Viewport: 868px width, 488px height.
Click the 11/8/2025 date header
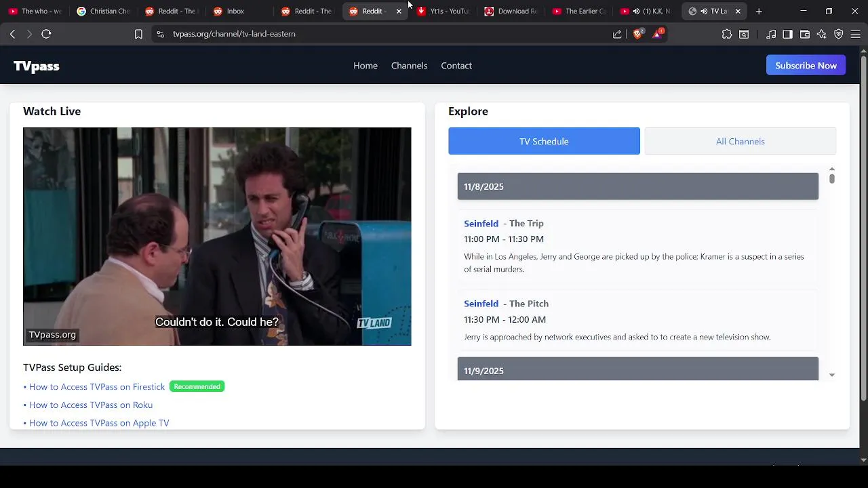pos(638,186)
